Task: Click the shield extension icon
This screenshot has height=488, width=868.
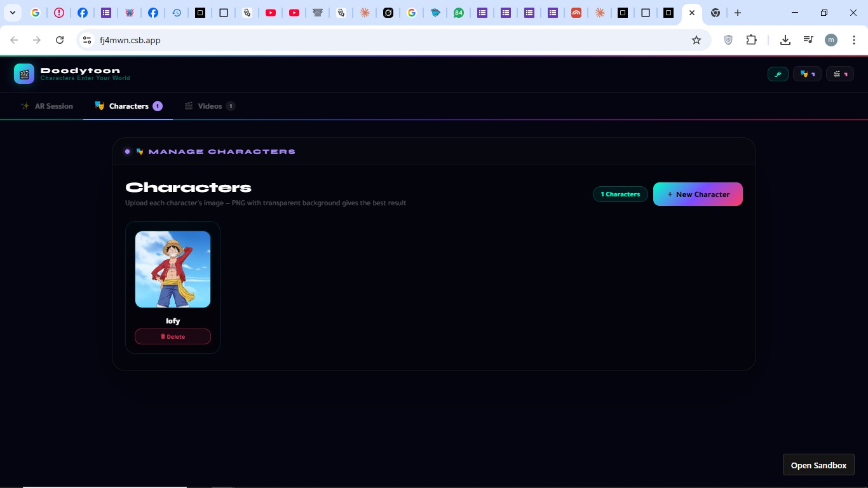Action: (x=728, y=40)
